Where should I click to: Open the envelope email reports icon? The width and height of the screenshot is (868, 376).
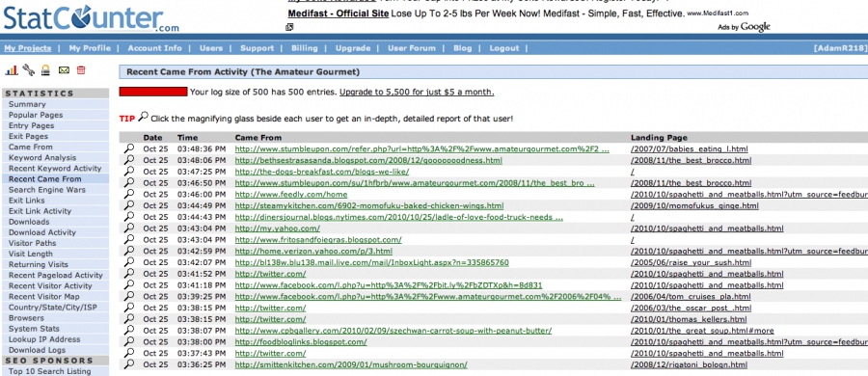64,70
